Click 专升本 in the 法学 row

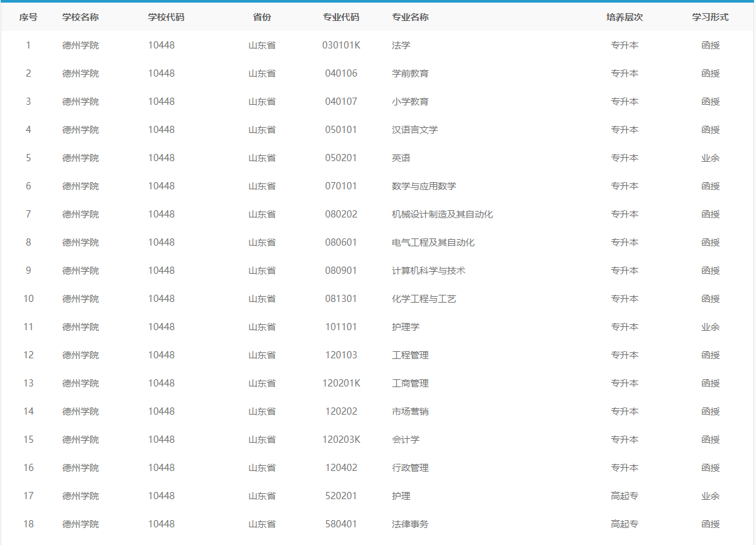pos(624,45)
